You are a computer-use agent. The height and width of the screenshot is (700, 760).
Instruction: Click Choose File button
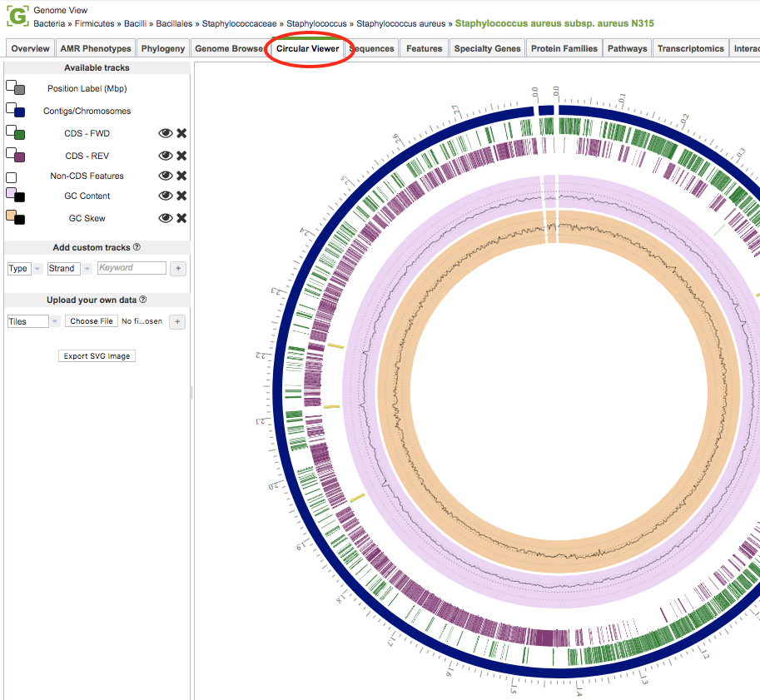[91, 321]
